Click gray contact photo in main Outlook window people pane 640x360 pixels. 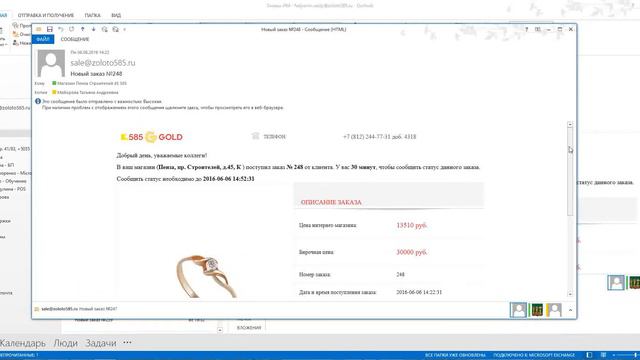click(x=616, y=282)
